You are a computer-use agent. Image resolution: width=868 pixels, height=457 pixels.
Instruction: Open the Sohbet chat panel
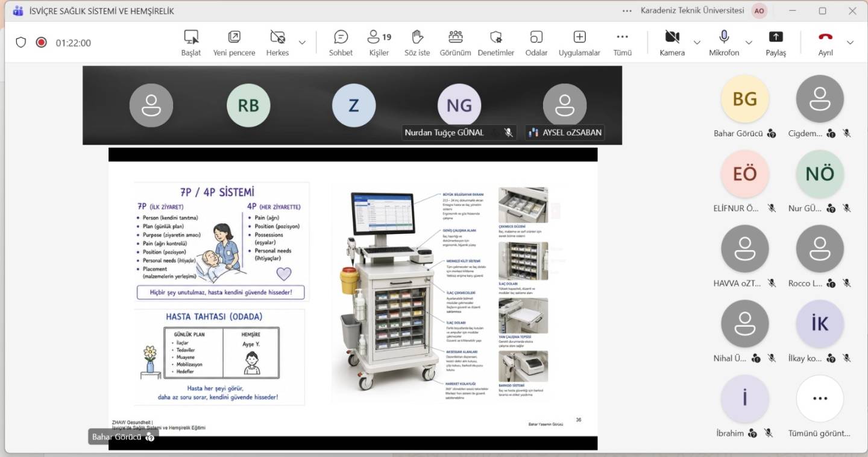pyautogui.click(x=341, y=42)
